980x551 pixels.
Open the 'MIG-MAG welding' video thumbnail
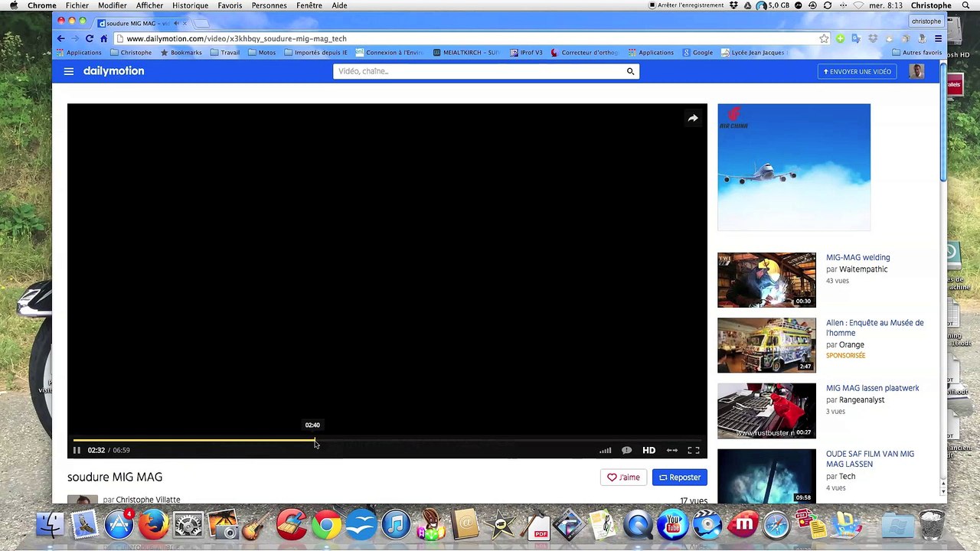click(766, 280)
